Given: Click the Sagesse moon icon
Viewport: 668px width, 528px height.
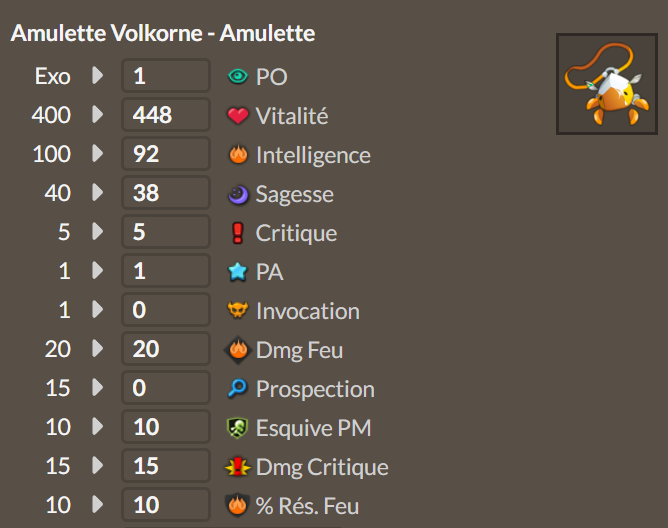Looking at the screenshot, I should [238, 194].
